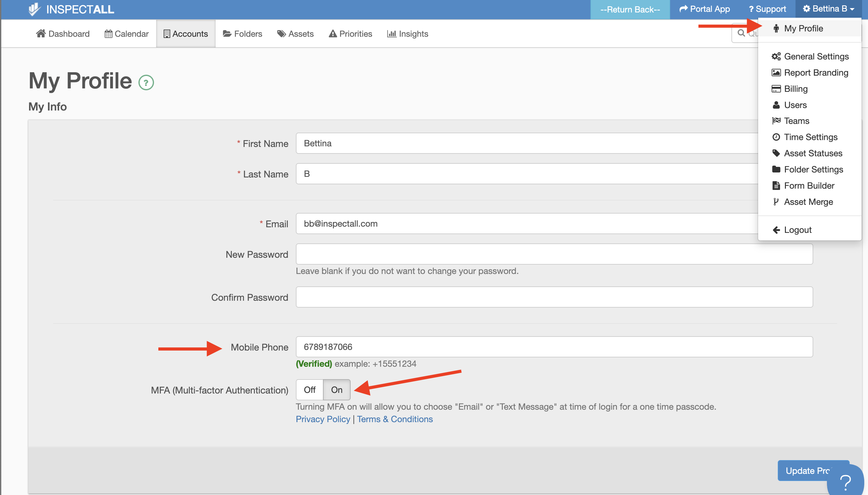Open Terms & Conditions link

tap(395, 419)
